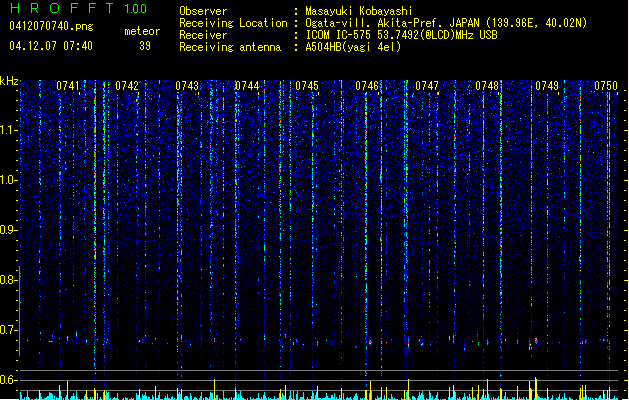This screenshot has width=629, height=400.
Task: Click the 0749 time marker
Action: click(x=547, y=86)
